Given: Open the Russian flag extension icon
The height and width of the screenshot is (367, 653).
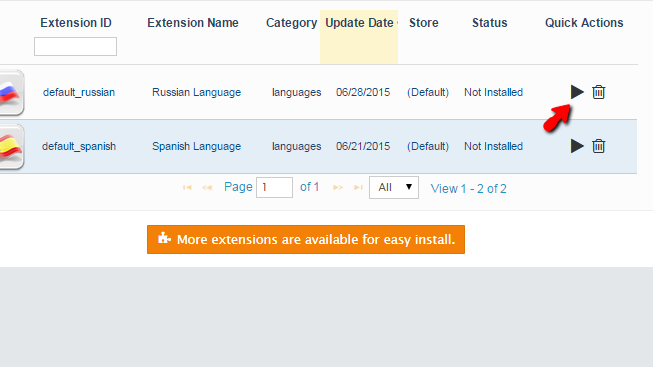Looking at the screenshot, I should click(11, 92).
